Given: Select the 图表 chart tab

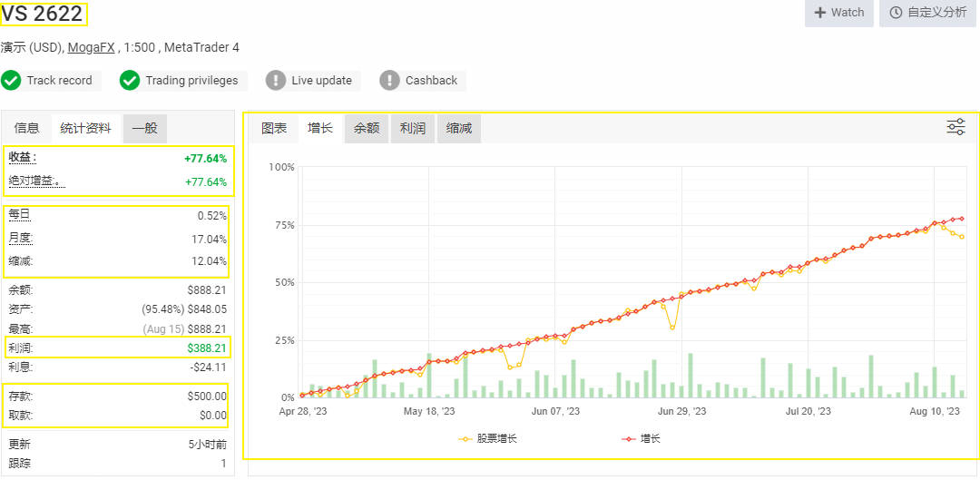Looking at the screenshot, I should tap(274, 128).
